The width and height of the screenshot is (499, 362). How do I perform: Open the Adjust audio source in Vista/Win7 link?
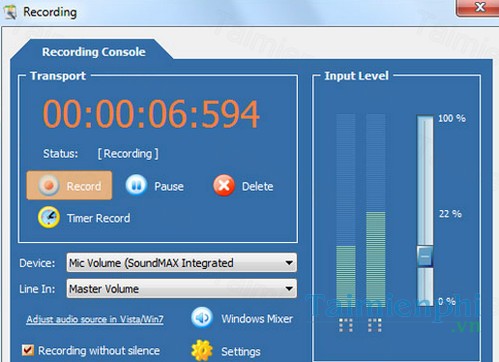tap(95, 319)
